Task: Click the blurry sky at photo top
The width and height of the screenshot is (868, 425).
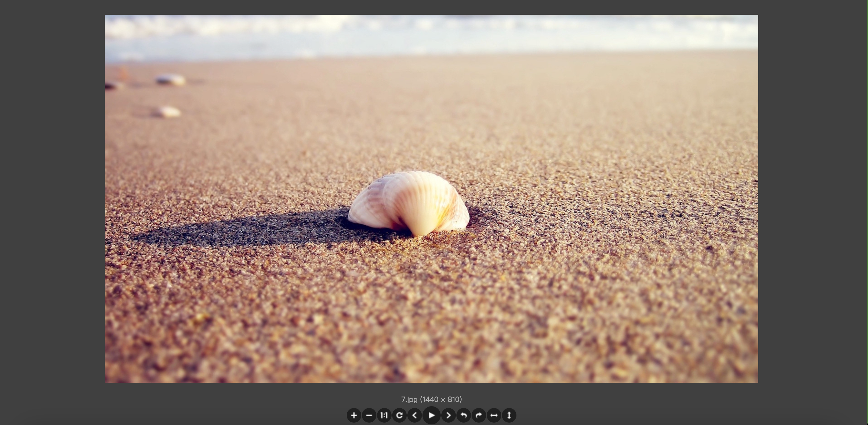Action: (x=431, y=30)
